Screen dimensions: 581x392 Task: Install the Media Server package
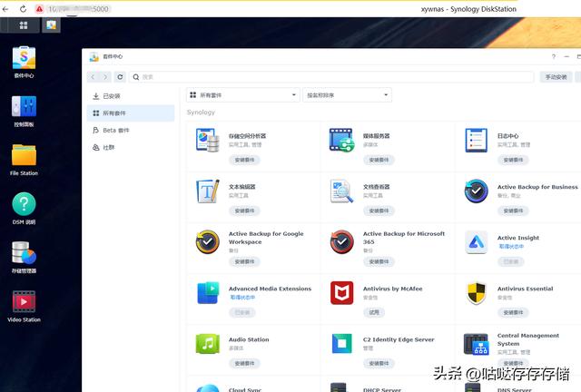pos(379,160)
